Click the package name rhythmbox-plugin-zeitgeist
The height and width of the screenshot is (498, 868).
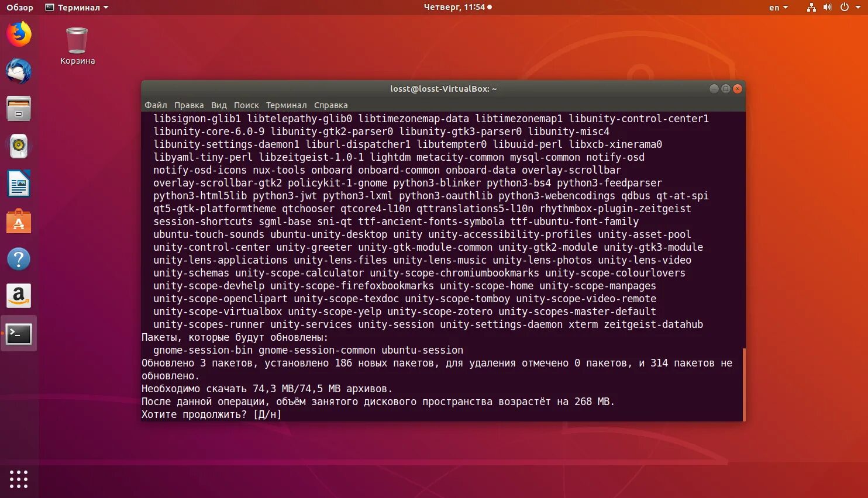(x=615, y=209)
